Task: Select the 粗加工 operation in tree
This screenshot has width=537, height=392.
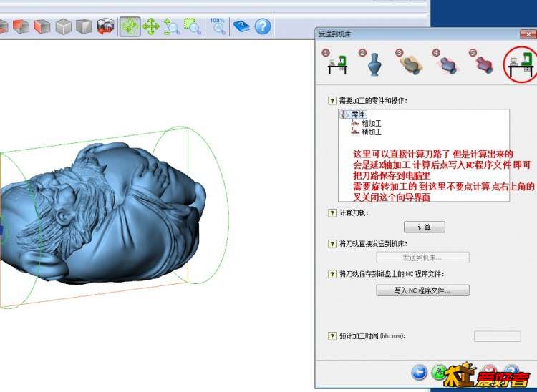Action: [x=371, y=124]
